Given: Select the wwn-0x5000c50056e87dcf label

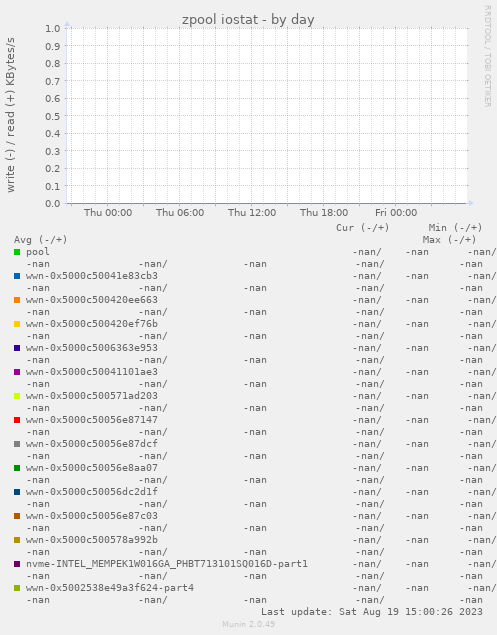Looking at the screenshot, I should coord(92,444).
